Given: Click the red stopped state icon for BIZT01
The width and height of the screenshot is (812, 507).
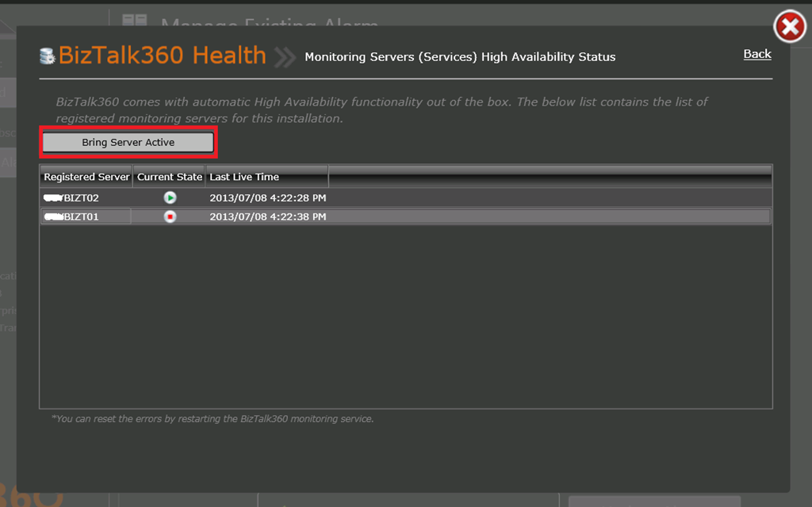Looking at the screenshot, I should click(x=170, y=217).
